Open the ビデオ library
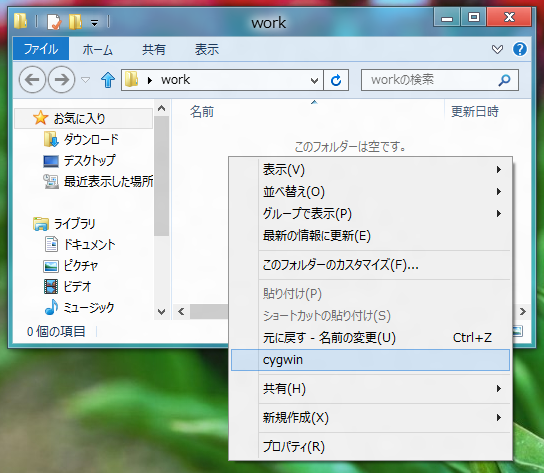 [67, 287]
